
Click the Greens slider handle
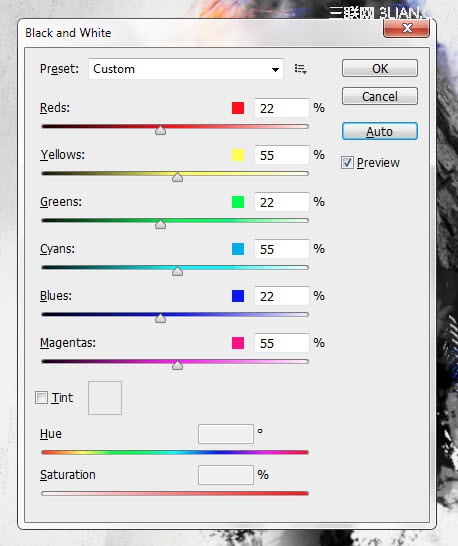[160, 224]
